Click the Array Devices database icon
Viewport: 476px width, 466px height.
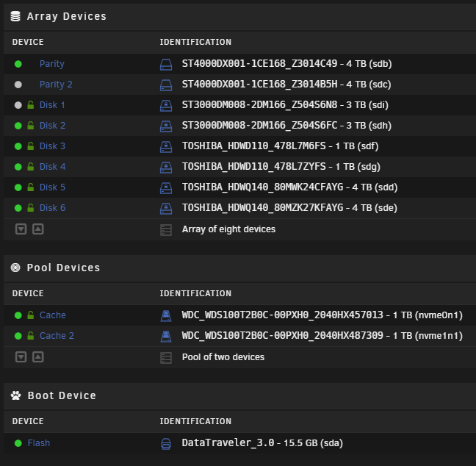15,16
